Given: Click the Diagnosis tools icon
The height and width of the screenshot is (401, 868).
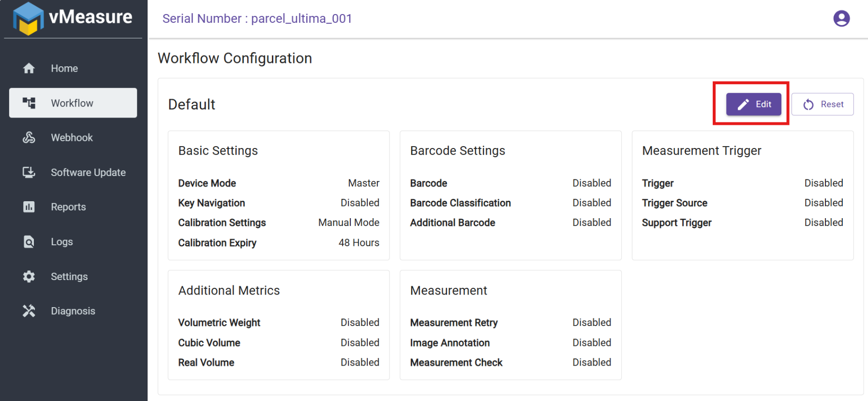Looking at the screenshot, I should [x=29, y=311].
